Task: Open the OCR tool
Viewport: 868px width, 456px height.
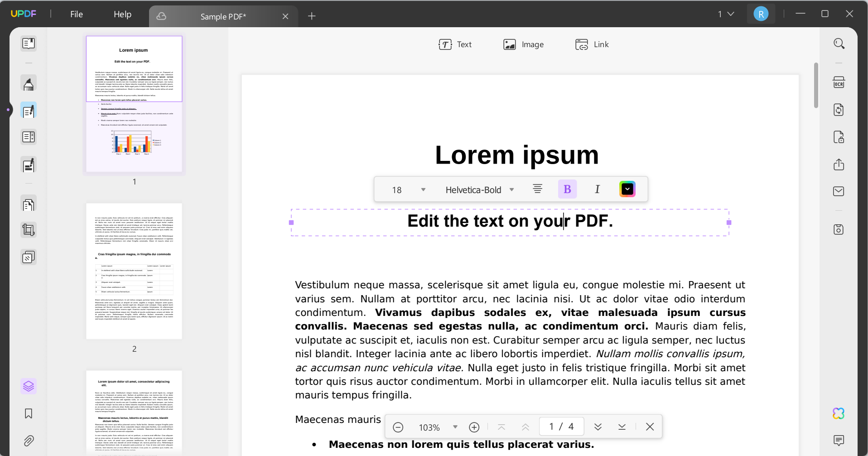Action: [x=839, y=82]
